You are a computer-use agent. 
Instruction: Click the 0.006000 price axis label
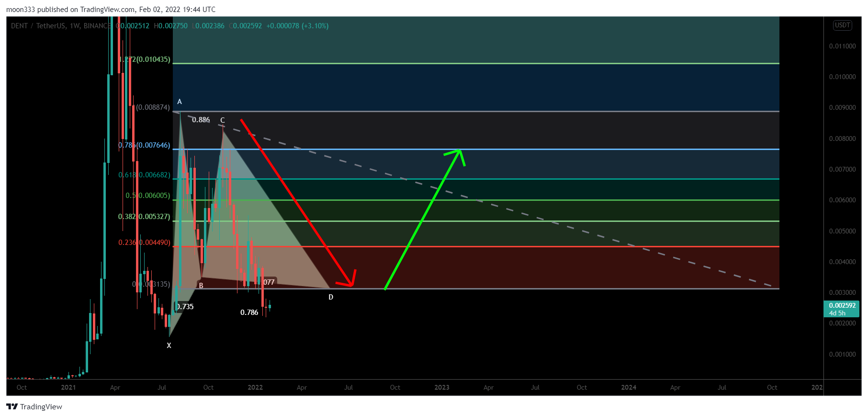pos(842,200)
